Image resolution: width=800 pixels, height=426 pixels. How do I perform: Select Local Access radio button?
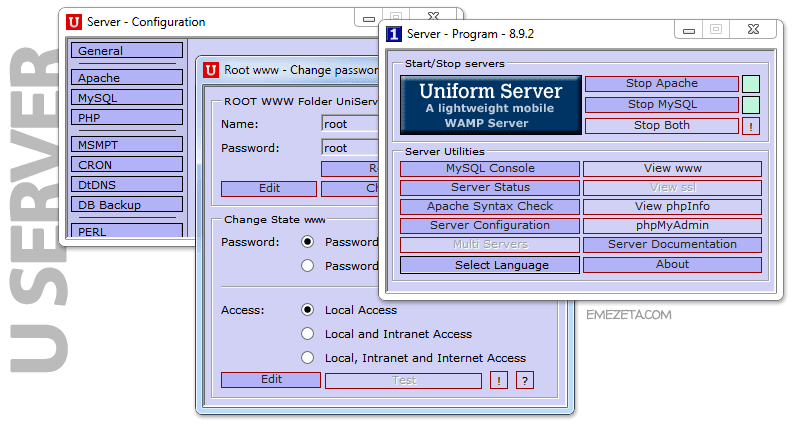pyautogui.click(x=307, y=310)
